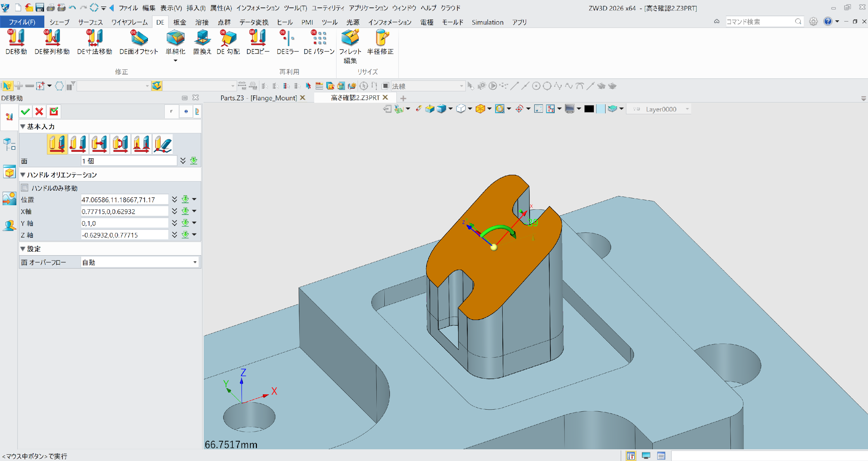
Task: Select the 半径修正 resize tool
Action: click(381, 42)
